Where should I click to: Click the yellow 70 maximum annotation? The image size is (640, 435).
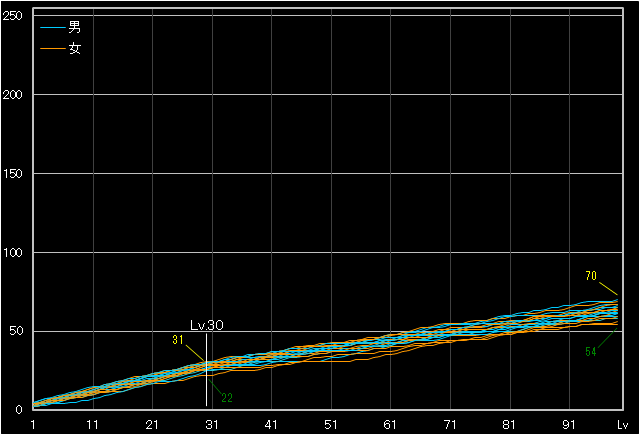click(591, 276)
